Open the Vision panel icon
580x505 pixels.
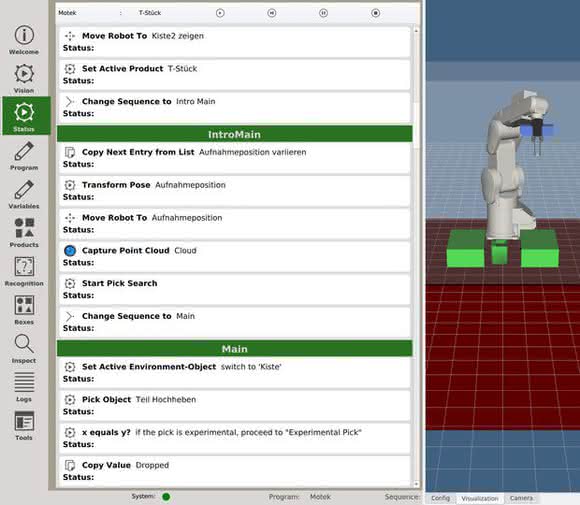tap(24, 78)
